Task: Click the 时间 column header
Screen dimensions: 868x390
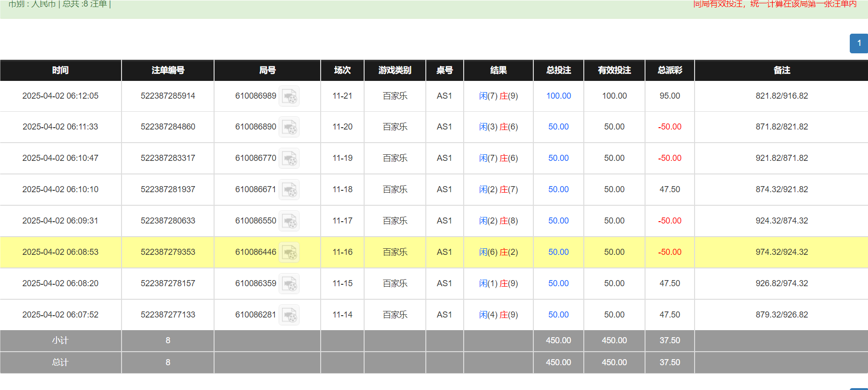Action: coord(60,70)
